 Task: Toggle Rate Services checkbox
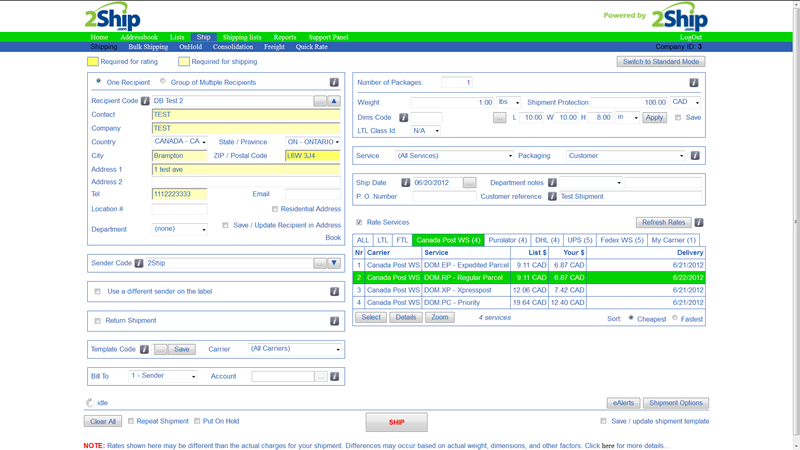point(359,222)
